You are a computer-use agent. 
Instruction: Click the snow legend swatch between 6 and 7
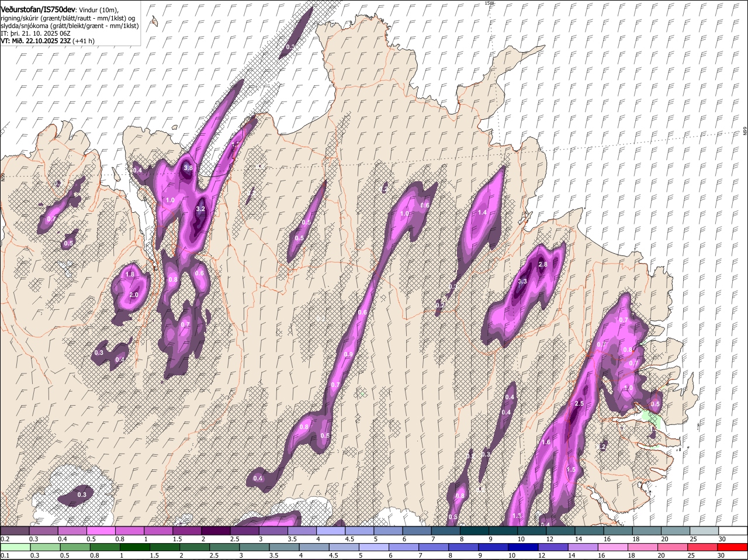tap(417, 531)
